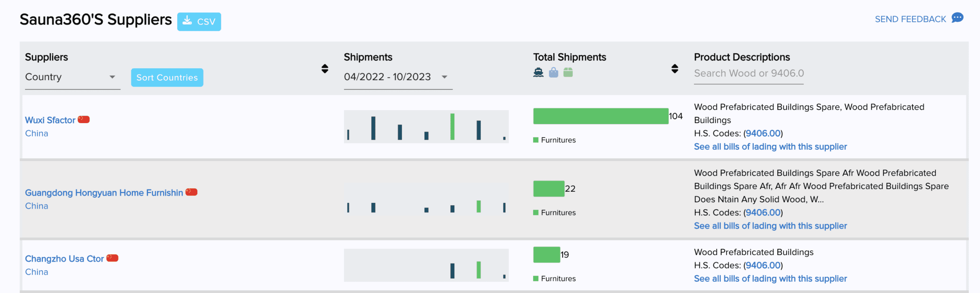980x293 pixels.
Task: Open the Wuxi Sfactor supplier page
Action: [x=50, y=120]
